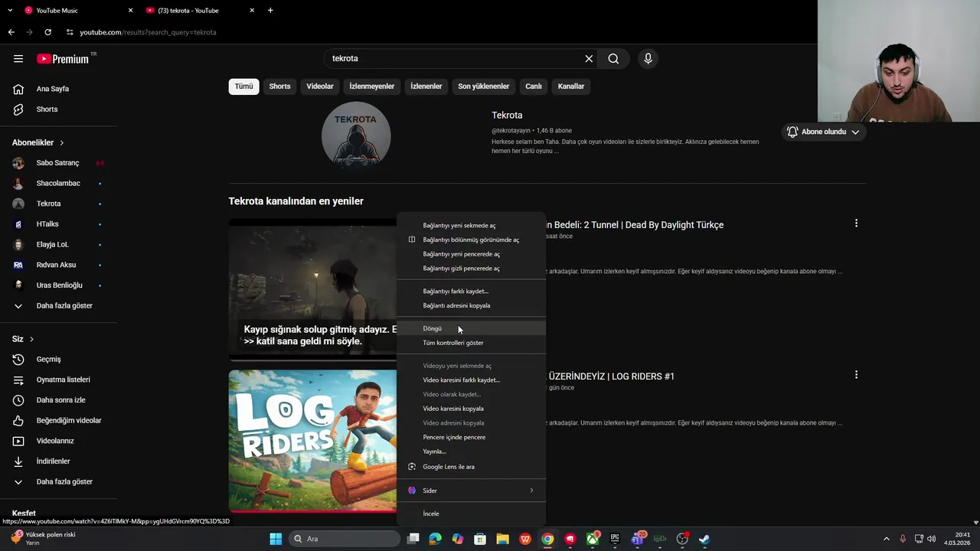Open Dead By Daylight Türkçe video title
Image resolution: width=980 pixels, height=551 pixels.
tap(635, 225)
